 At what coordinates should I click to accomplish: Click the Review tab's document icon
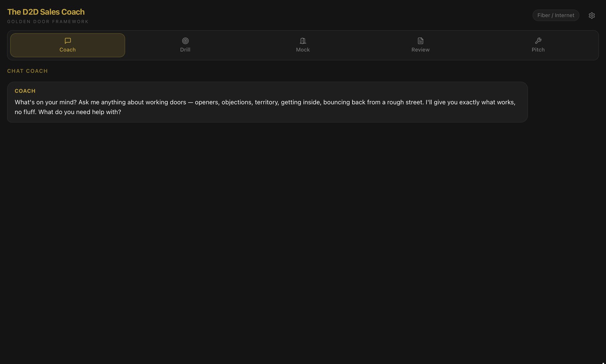[420, 41]
